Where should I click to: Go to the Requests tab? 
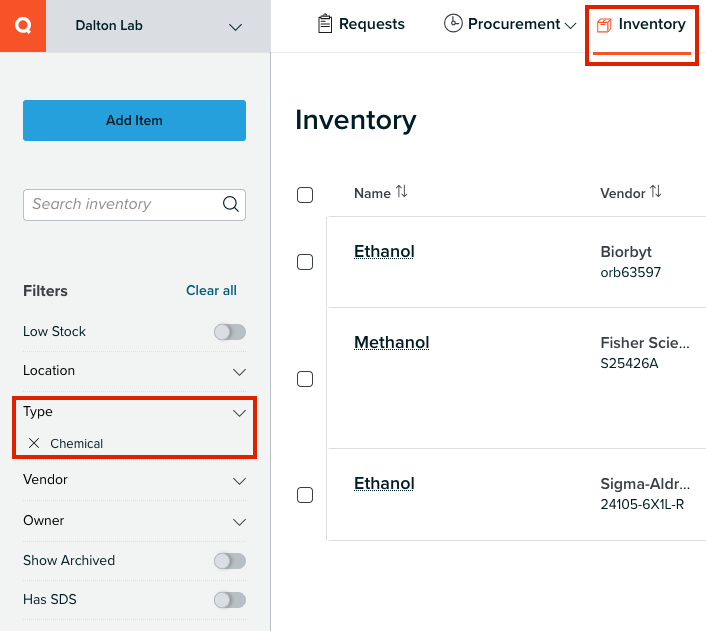(361, 24)
